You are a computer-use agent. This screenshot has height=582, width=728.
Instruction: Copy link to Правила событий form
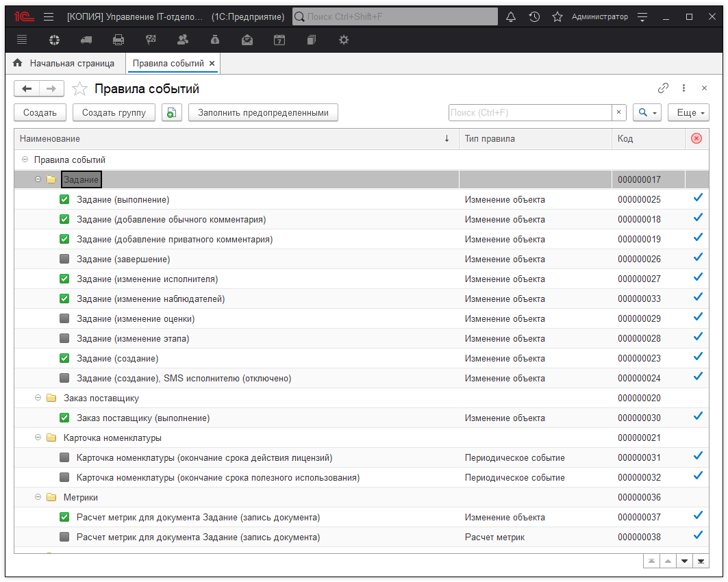point(663,88)
